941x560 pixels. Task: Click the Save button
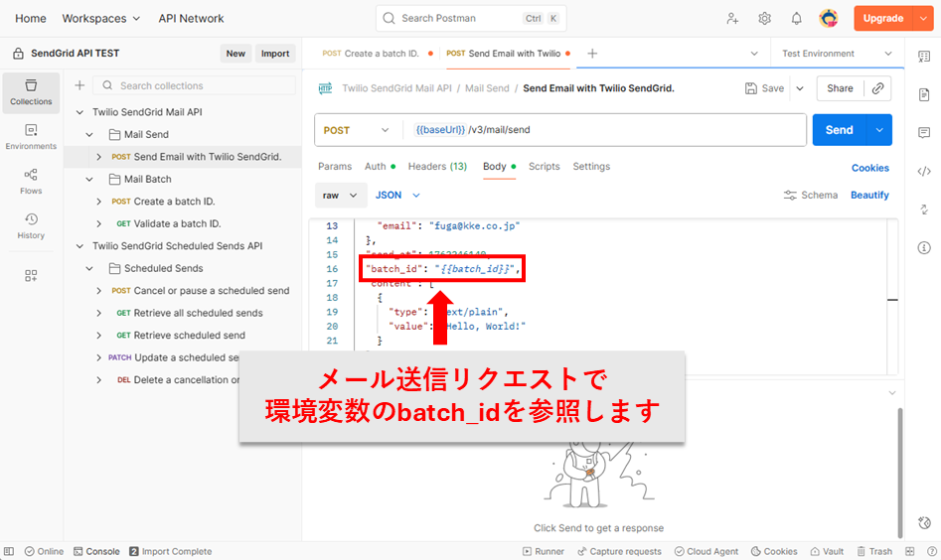click(x=764, y=88)
